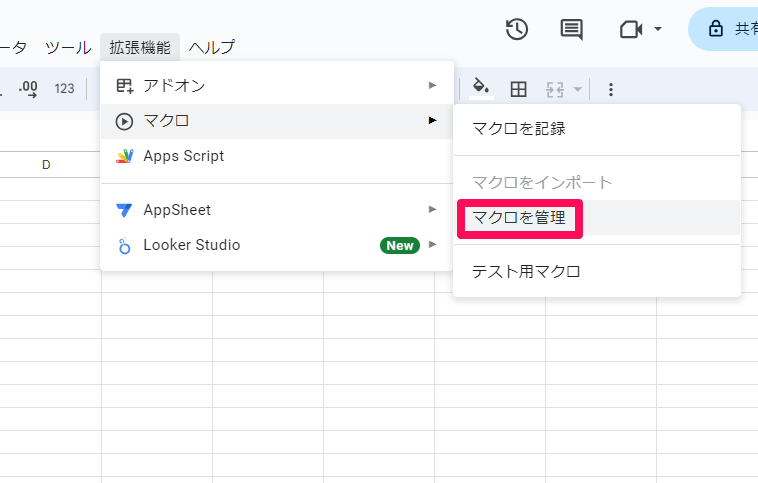
Task: Select column D header
Action: tap(46, 165)
